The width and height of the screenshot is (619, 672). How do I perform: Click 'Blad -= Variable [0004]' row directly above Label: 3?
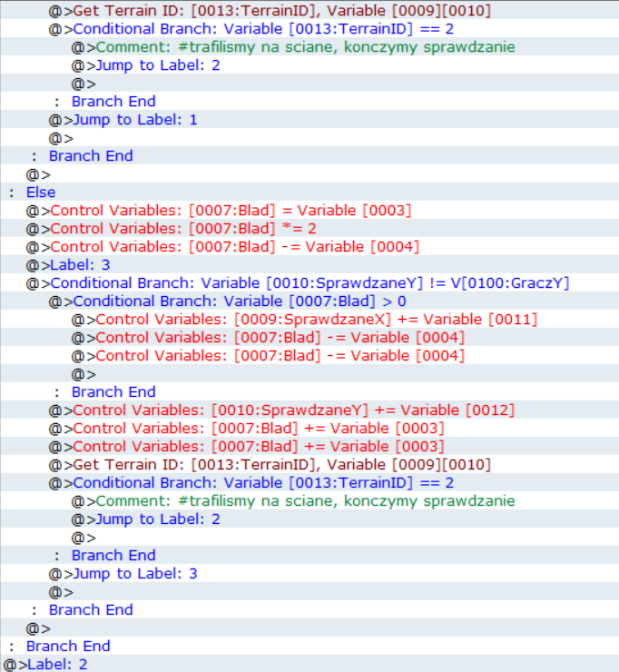pyautogui.click(x=309, y=247)
